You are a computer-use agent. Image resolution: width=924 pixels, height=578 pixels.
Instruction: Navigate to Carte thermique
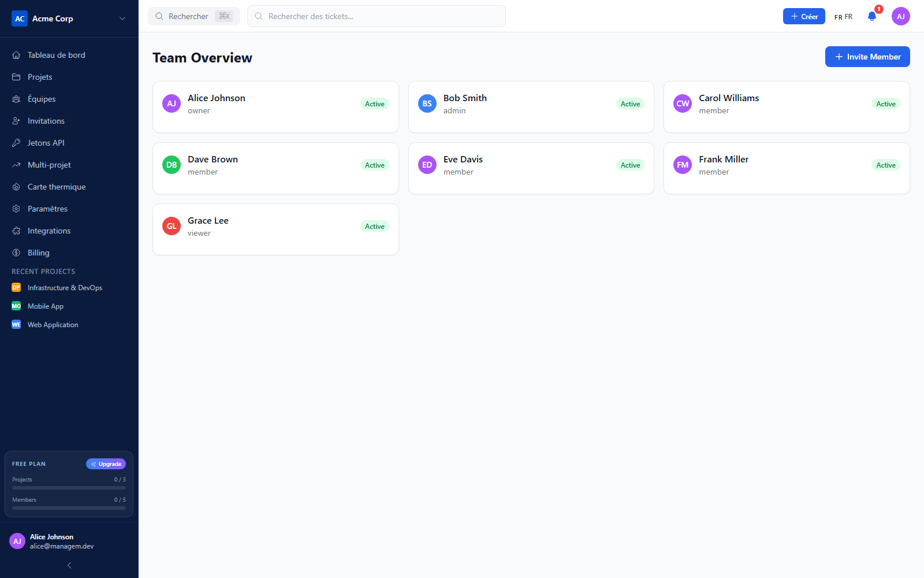[x=69, y=187]
